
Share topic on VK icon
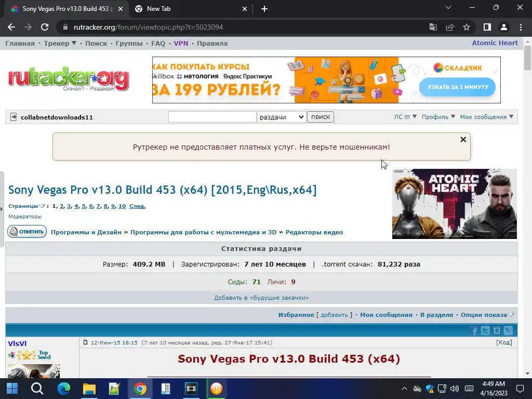pyautogui.click(x=497, y=330)
